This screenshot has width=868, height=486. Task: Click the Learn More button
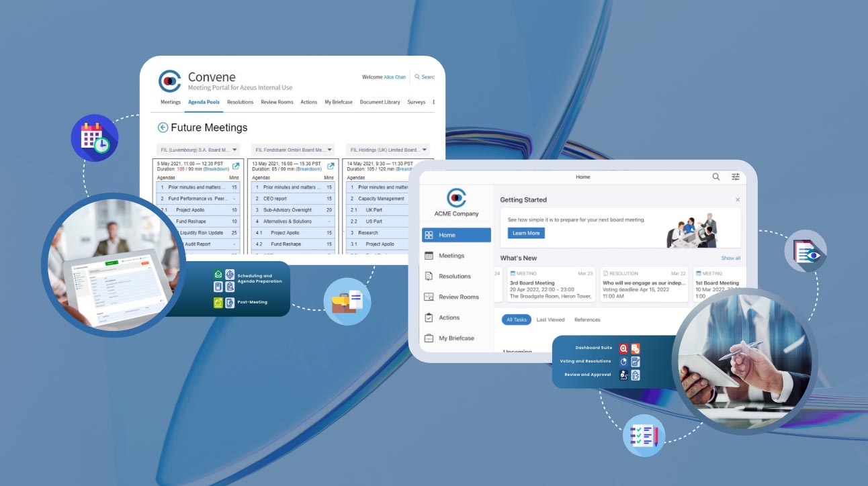point(526,233)
